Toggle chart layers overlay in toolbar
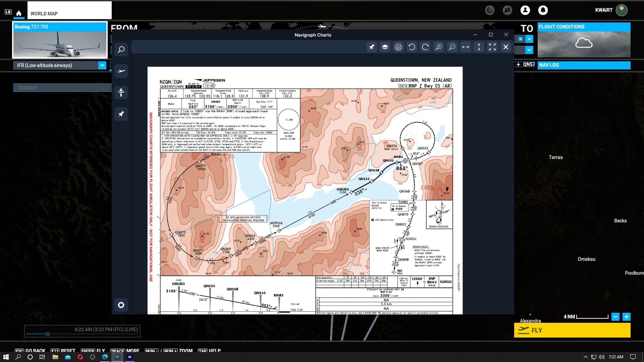 385,47
